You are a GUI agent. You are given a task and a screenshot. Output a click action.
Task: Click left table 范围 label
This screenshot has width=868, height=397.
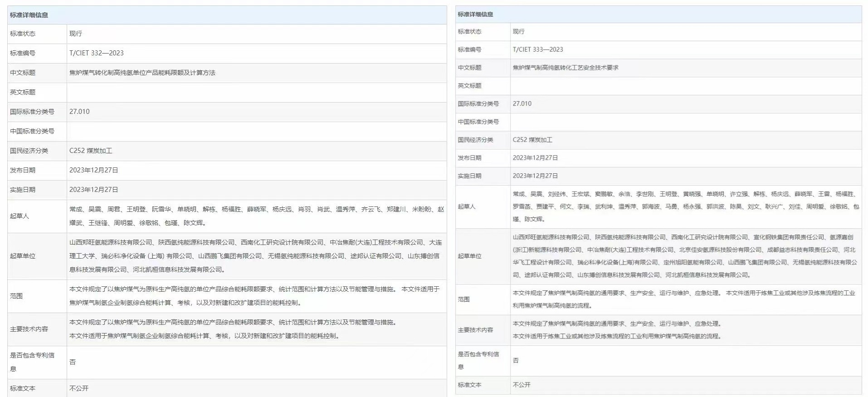[x=16, y=296]
